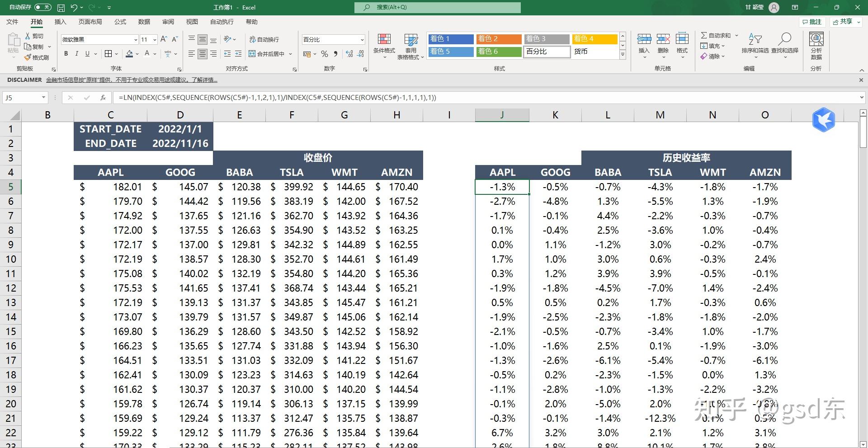Screen dimensions: 868x448
Task: Expand the formula bar
Action: [x=862, y=97]
